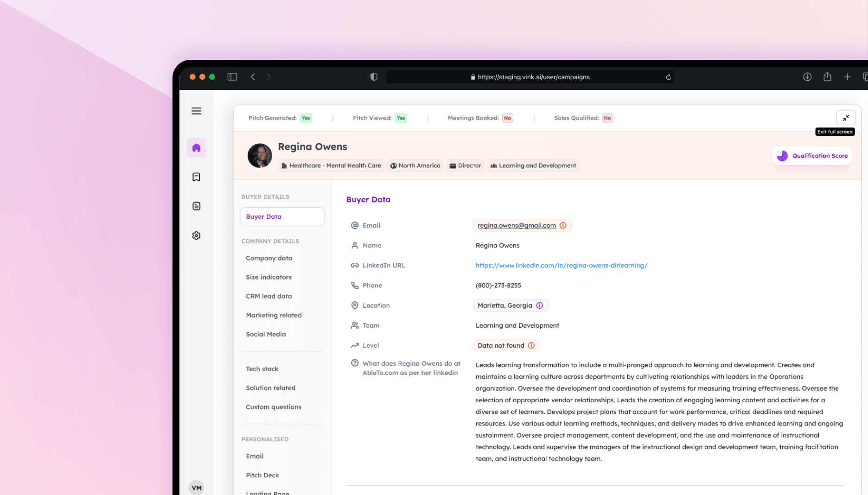The height and width of the screenshot is (495, 868).
Task: Exit full screen with collapse icon
Action: click(846, 118)
